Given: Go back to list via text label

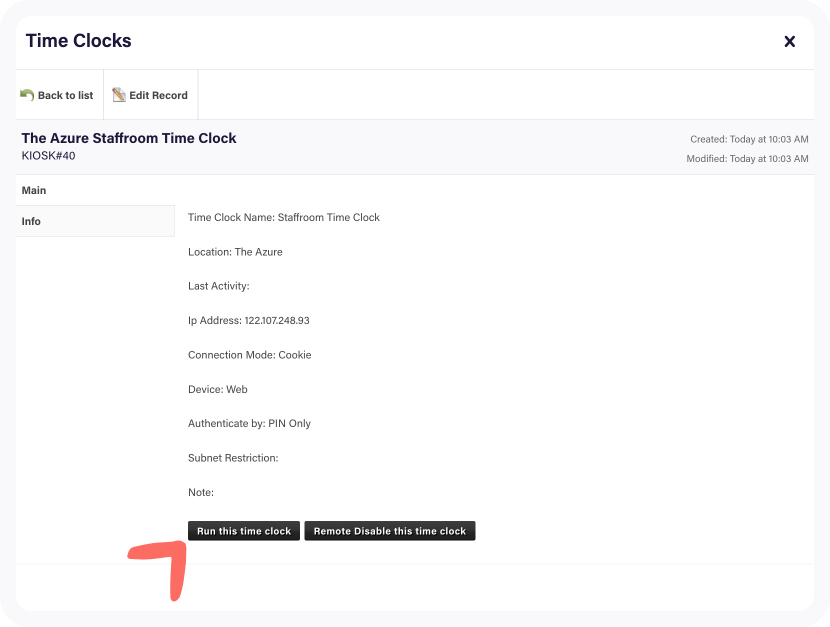Looking at the screenshot, I should [x=66, y=95].
